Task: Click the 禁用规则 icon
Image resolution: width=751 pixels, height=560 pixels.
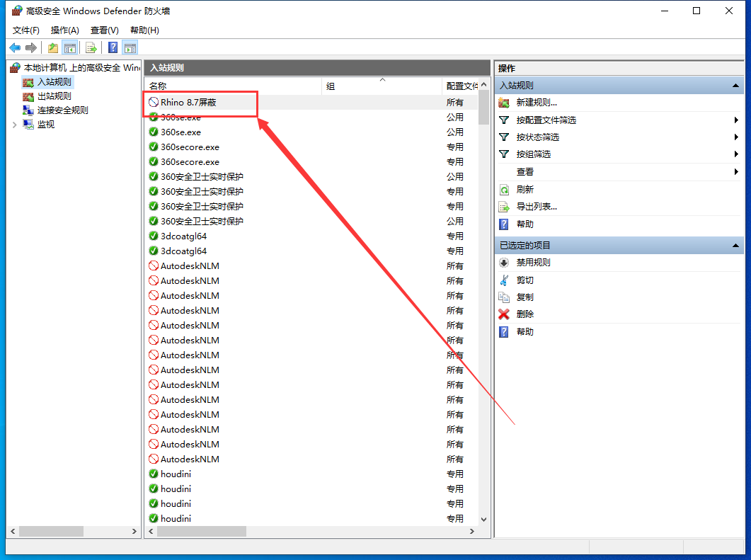Action: click(x=504, y=263)
